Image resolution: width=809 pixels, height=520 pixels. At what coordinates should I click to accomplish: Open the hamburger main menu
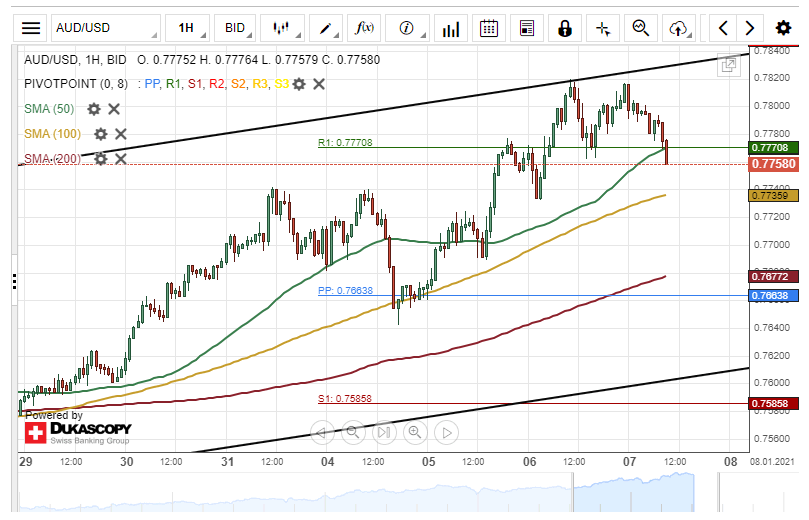32,28
